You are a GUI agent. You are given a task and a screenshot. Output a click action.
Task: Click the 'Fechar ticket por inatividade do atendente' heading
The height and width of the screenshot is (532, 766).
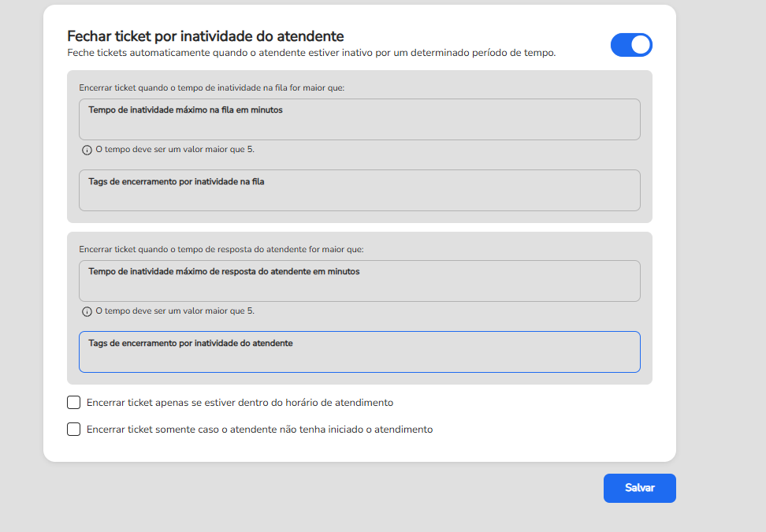[205, 36]
